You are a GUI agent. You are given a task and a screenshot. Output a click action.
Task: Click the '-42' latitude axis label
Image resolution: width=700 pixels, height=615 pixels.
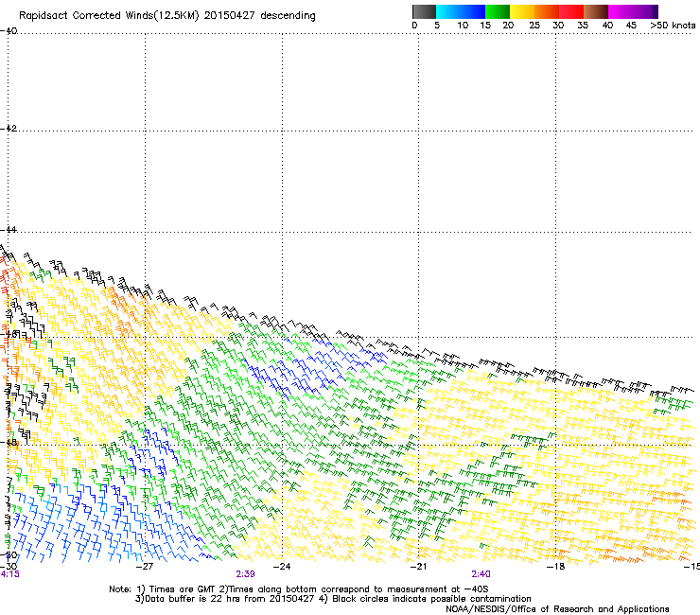pyautogui.click(x=9, y=128)
